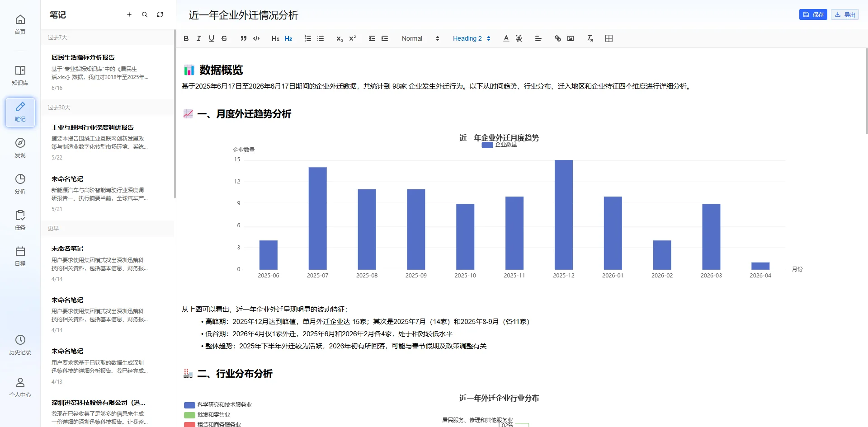Increase paragraph indent
Screen dimensions: 868x427
pyautogui.click(x=385, y=38)
